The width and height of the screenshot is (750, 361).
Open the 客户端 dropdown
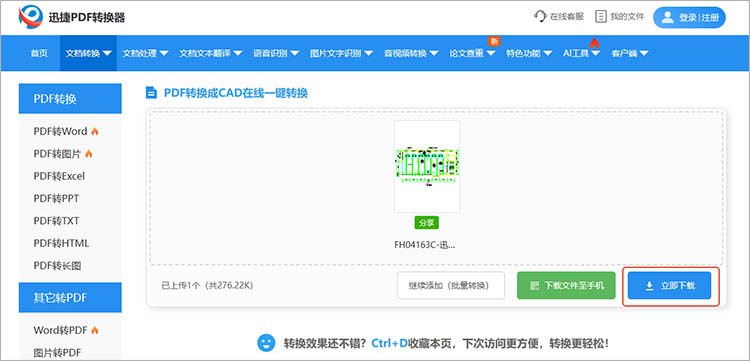(x=629, y=53)
